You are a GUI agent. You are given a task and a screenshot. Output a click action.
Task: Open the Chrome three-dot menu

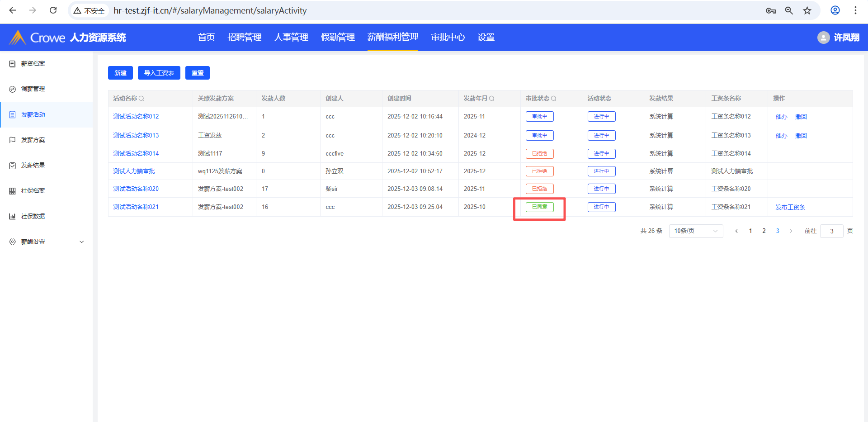coord(855,10)
